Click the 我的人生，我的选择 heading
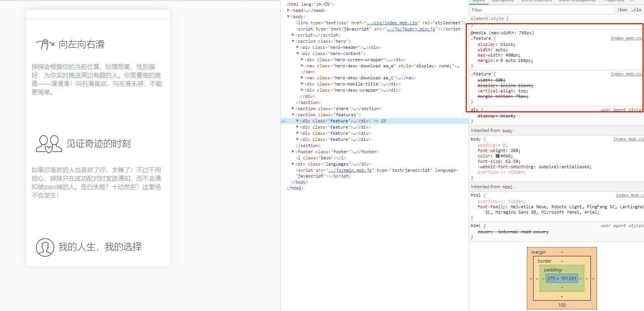The image size is (644, 311). tap(100, 247)
